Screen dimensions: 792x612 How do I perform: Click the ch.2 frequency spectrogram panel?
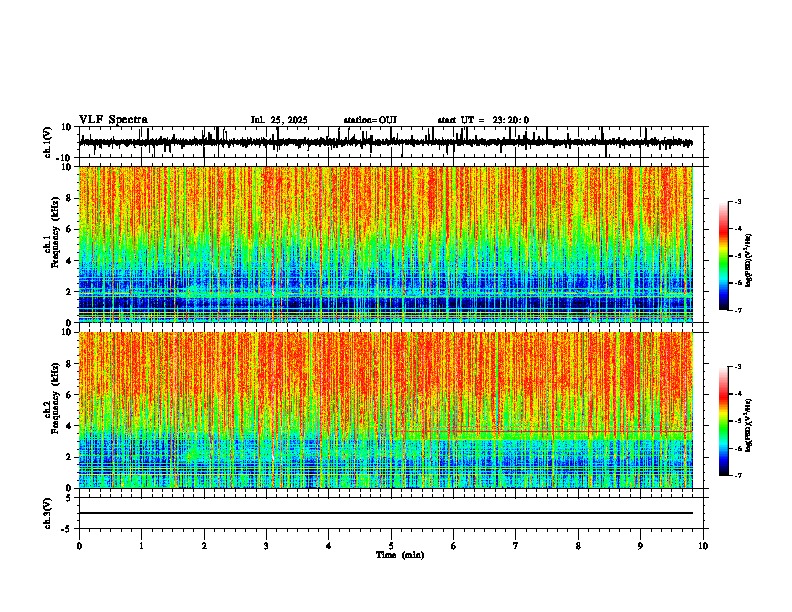point(385,410)
